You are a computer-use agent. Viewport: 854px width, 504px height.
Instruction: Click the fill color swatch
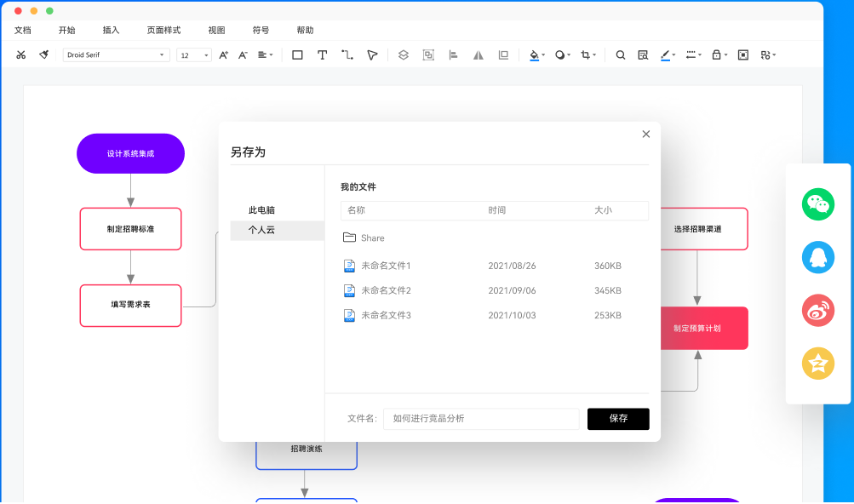coord(532,54)
